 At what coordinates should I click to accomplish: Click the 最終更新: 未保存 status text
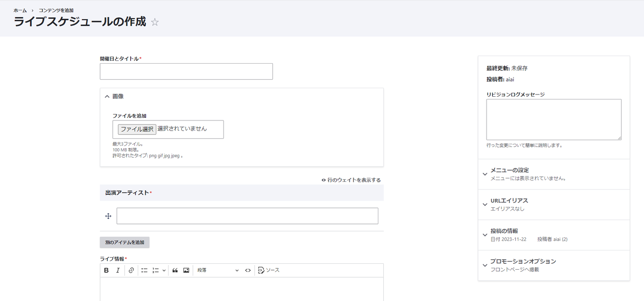pyautogui.click(x=507, y=69)
